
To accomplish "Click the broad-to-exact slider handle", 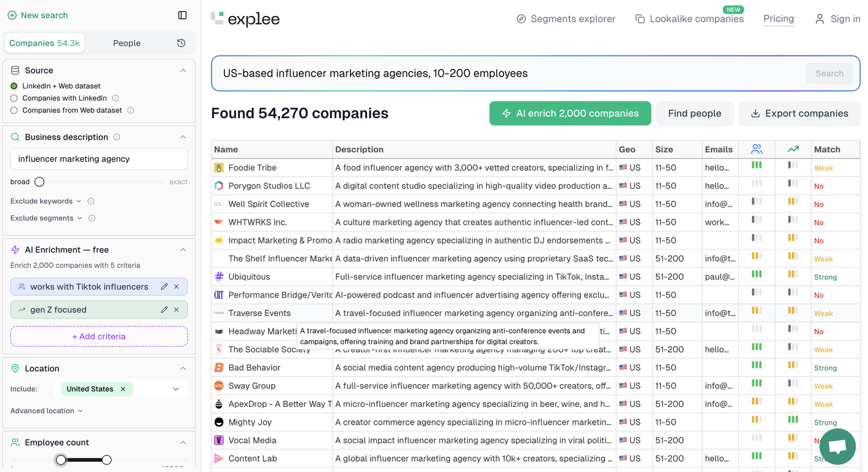I will tap(39, 182).
